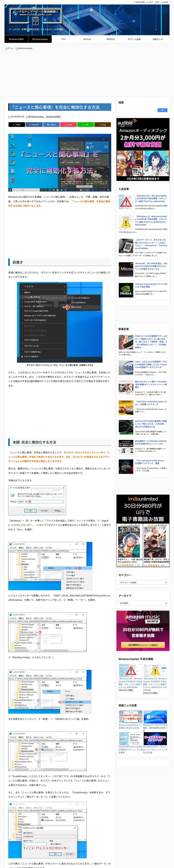This screenshot has width=174, height=868.
Task: Click the 新着記事 sidebar heading
Action: pos(124,329)
